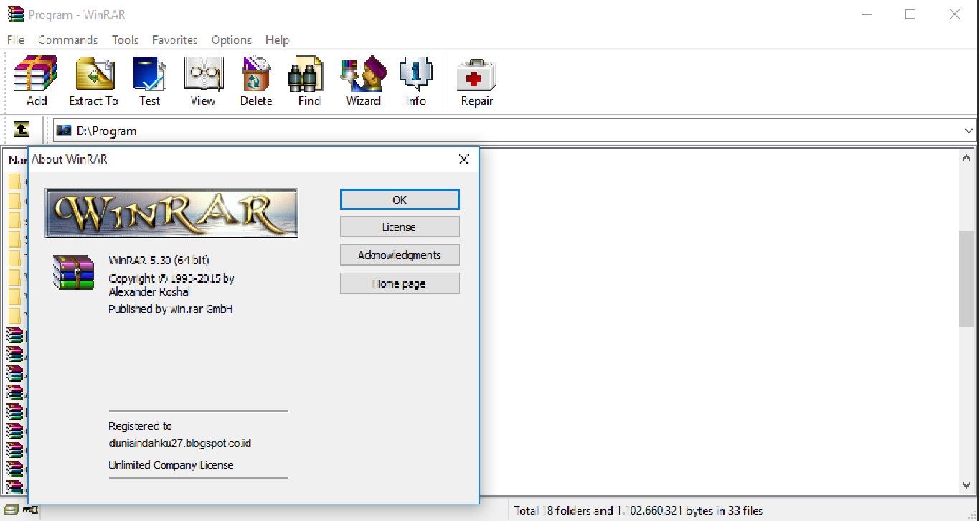Click the "Published by win.rar GmbH" text

pyautogui.click(x=171, y=309)
